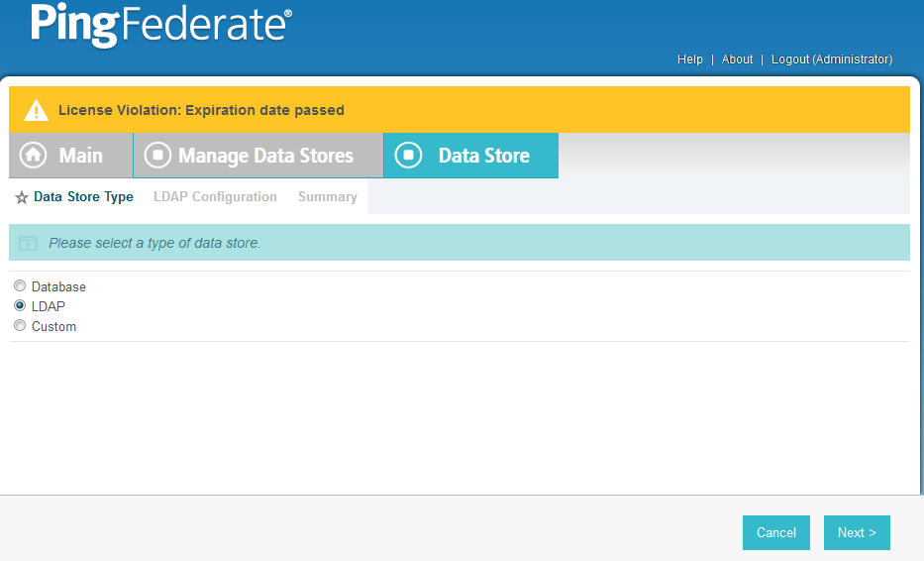Click the Manage Data Stores circle icon
Screen dimensions: 924x561
pyautogui.click(x=157, y=156)
